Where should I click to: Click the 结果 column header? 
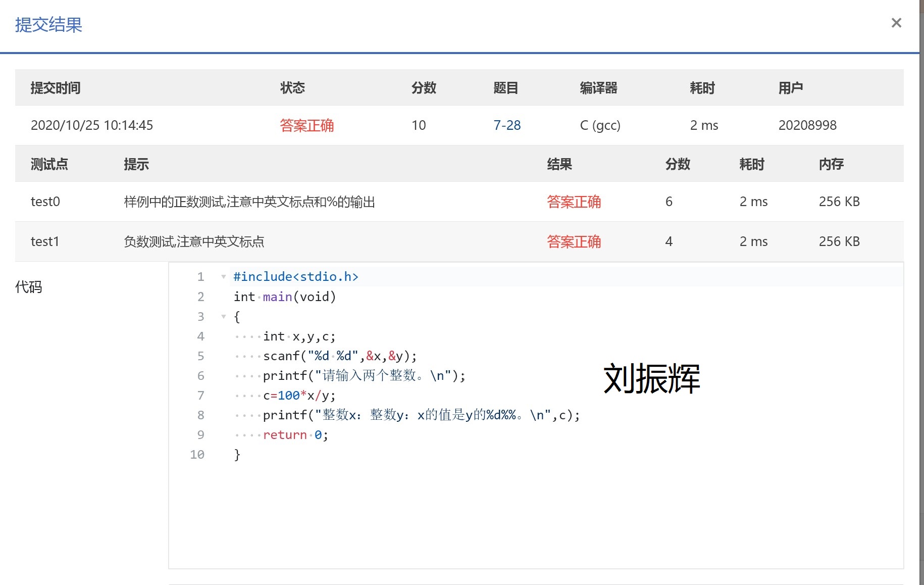pyautogui.click(x=559, y=164)
